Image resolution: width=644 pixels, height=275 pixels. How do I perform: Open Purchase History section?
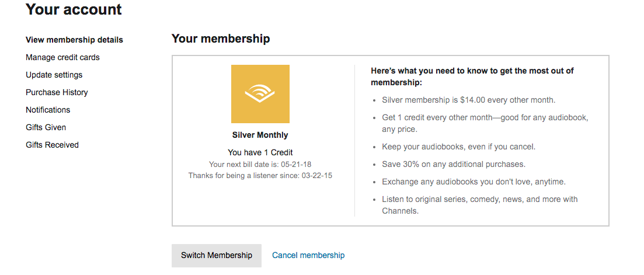pyautogui.click(x=57, y=92)
